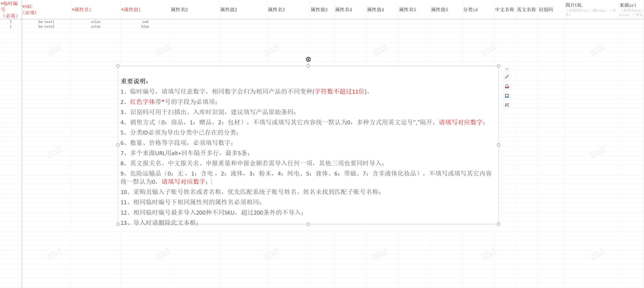
Task: Select the cell containing blue
Action: (145, 26)
